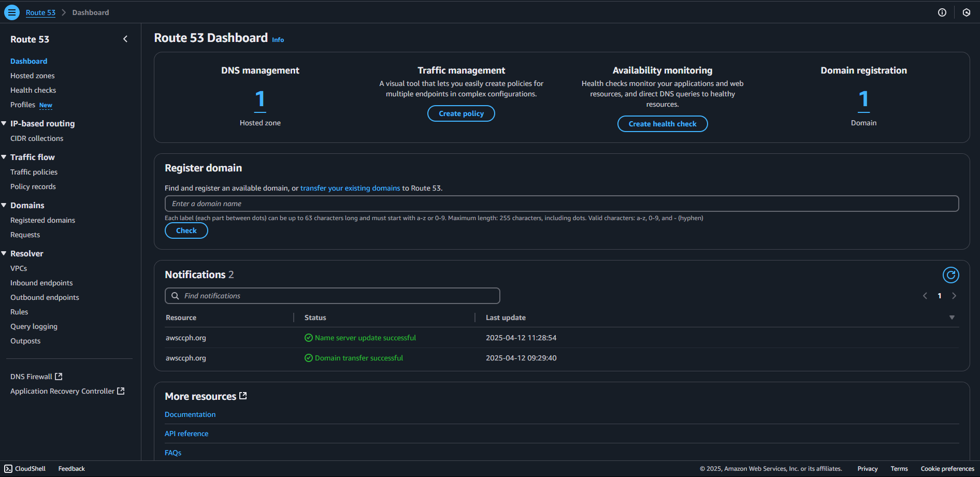Open Terms link in footer
This screenshot has height=477, width=980.
click(x=899, y=469)
